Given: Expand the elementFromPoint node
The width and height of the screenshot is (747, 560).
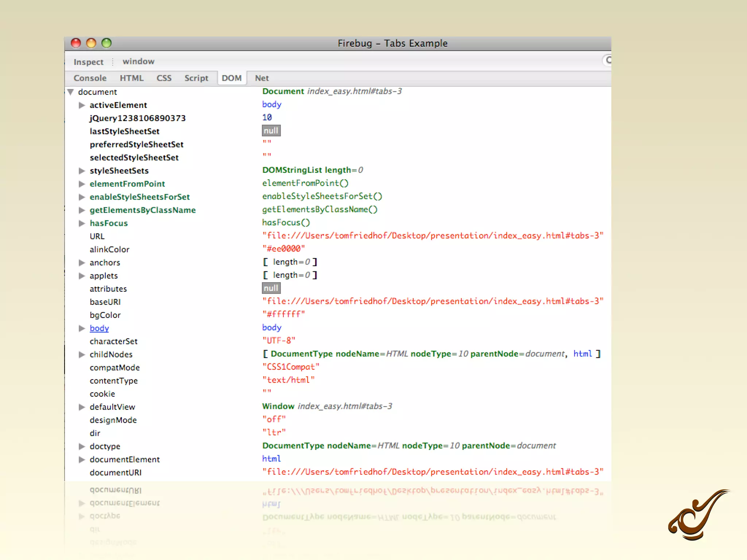Looking at the screenshot, I should [82, 184].
